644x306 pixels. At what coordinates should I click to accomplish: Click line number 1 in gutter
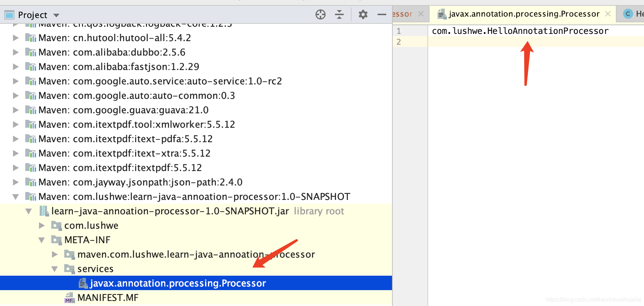click(399, 31)
